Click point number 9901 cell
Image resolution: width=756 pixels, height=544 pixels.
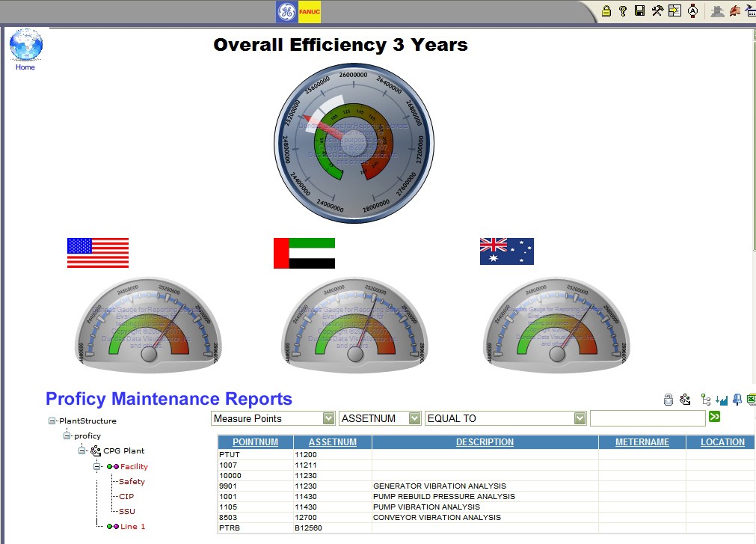coord(256,486)
